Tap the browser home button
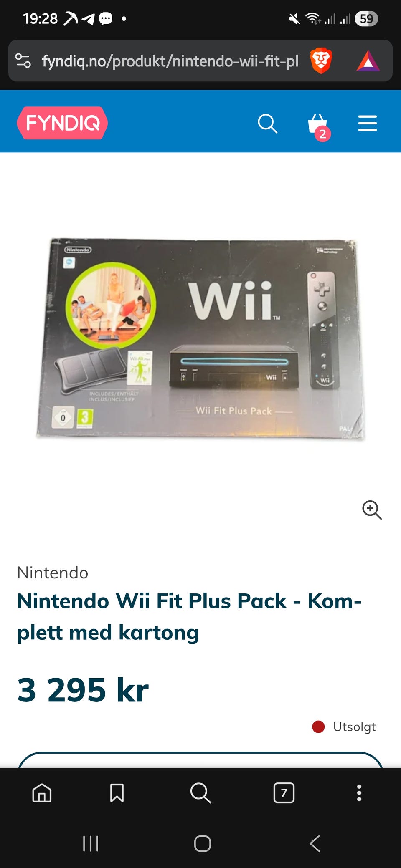Image resolution: width=401 pixels, height=868 pixels. click(x=42, y=792)
